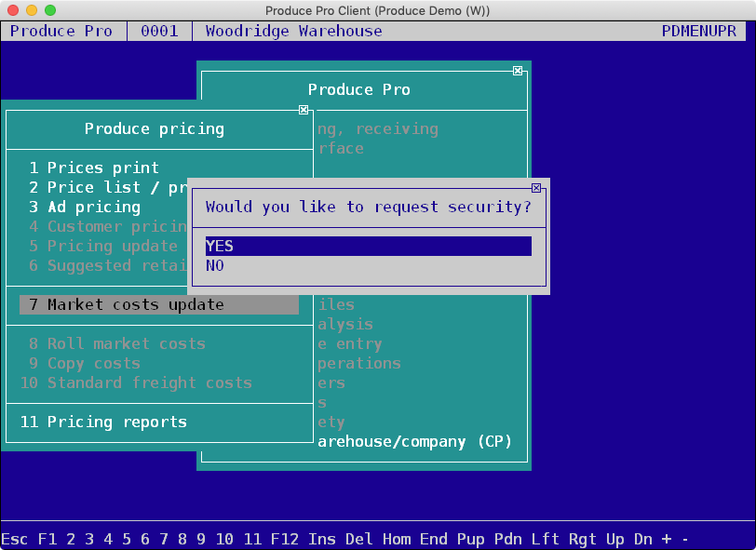This screenshot has width=756, height=550.
Task: Select the 'ers' main menu item
Action: click(x=331, y=382)
